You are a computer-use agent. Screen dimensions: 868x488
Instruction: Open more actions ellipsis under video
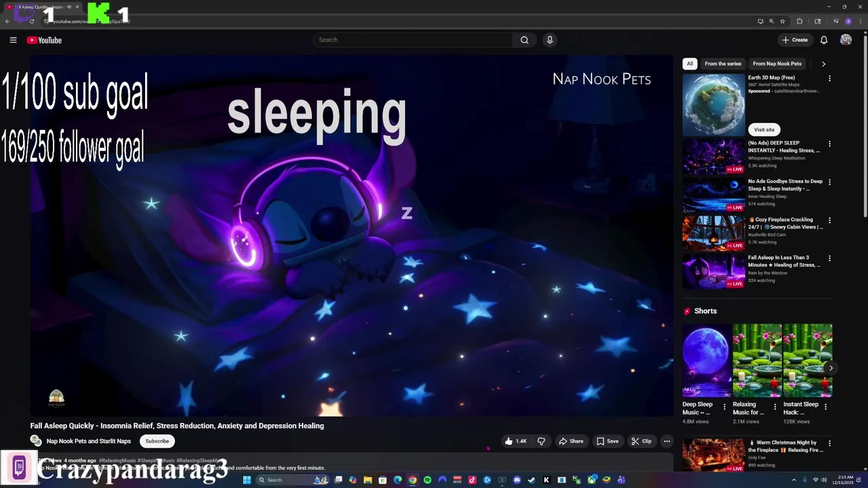click(667, 441)
